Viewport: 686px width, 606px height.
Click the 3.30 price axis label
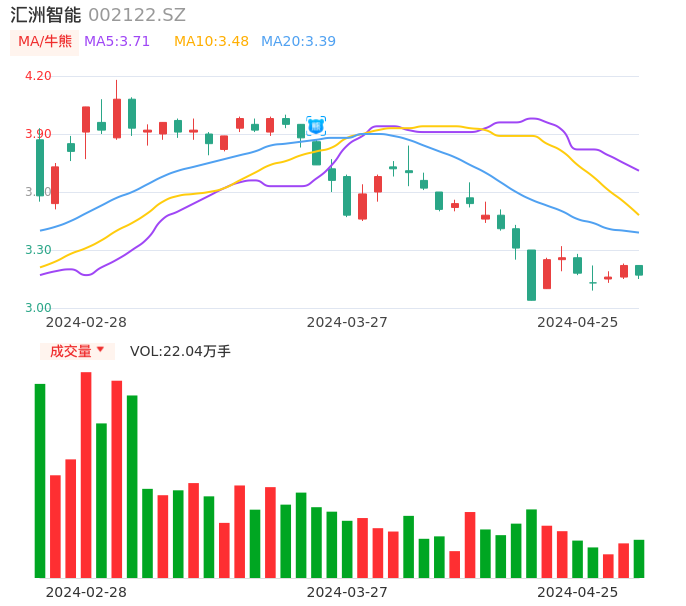coord(37,250)
